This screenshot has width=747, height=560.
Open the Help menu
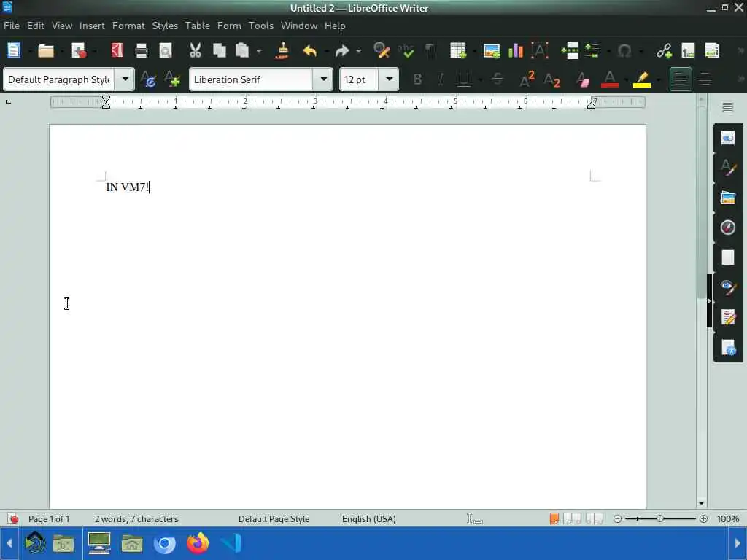[335, 26]
